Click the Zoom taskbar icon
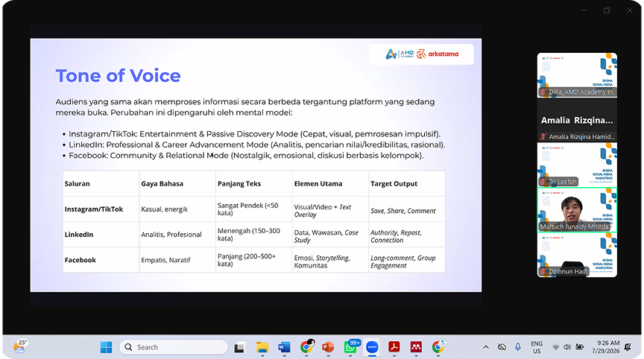Screen dimensions: 644x359 [x=372, y=347]
